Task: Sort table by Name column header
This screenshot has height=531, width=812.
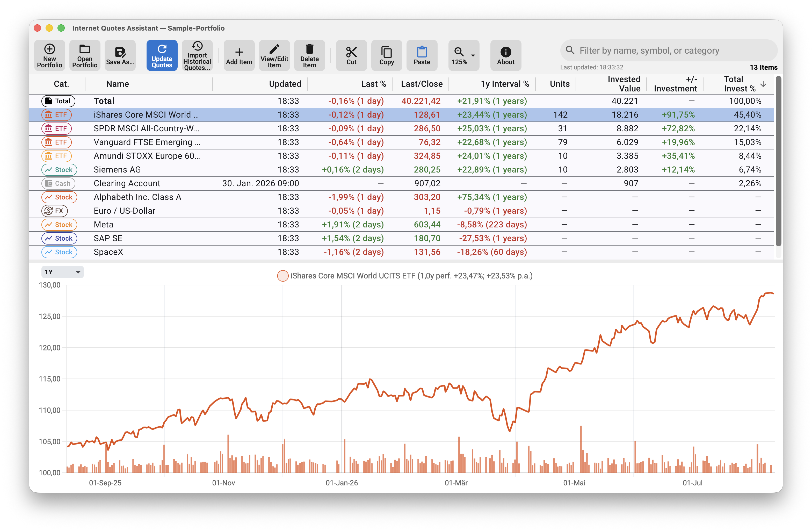Action: 117,84
